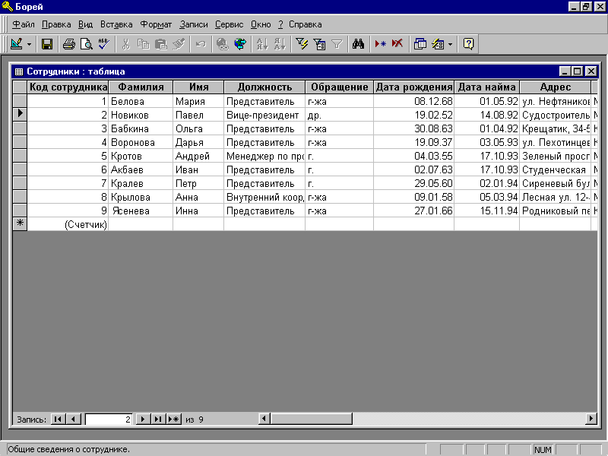Go to previous record navigation button
Image resolution: width=608 pixels, height=456 pixels.
click(x=73, y=419)
